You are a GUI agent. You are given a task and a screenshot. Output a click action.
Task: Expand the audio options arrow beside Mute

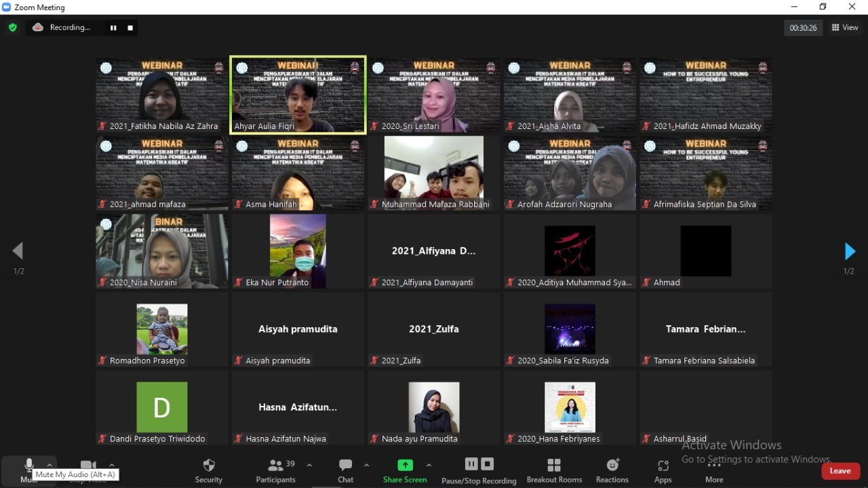pyautogui.click(x=50, y=465)
